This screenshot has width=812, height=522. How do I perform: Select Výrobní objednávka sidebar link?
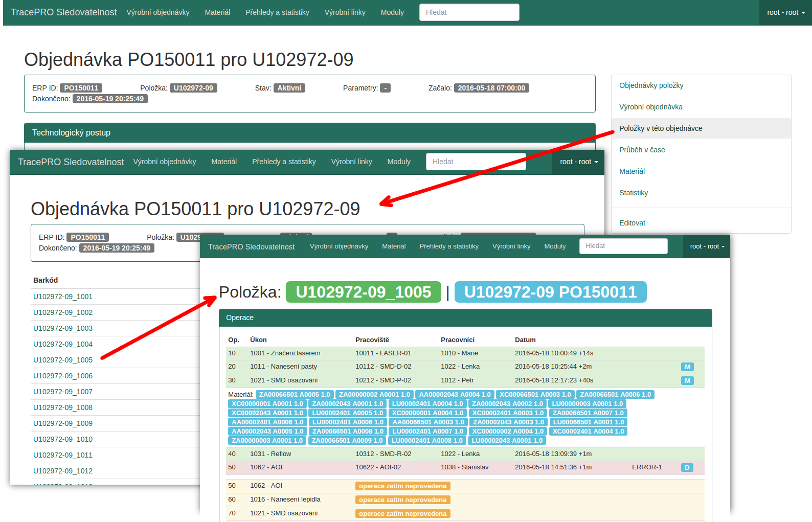click(701, 107)
